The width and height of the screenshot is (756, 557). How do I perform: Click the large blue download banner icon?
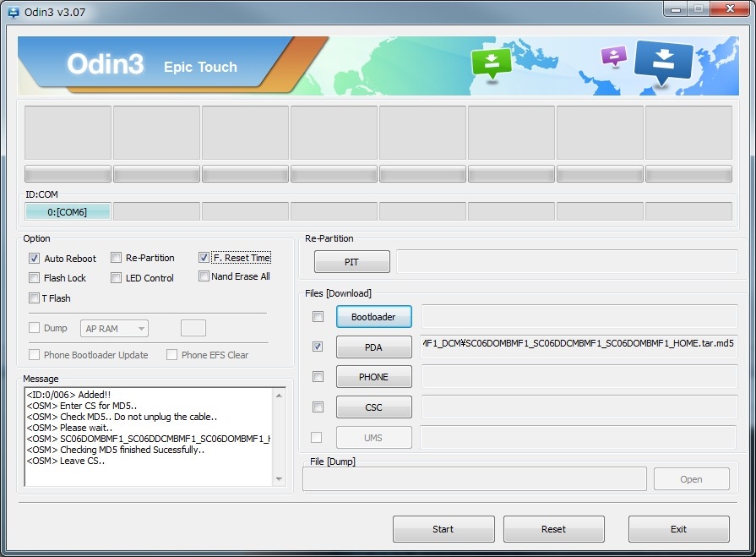663,62
